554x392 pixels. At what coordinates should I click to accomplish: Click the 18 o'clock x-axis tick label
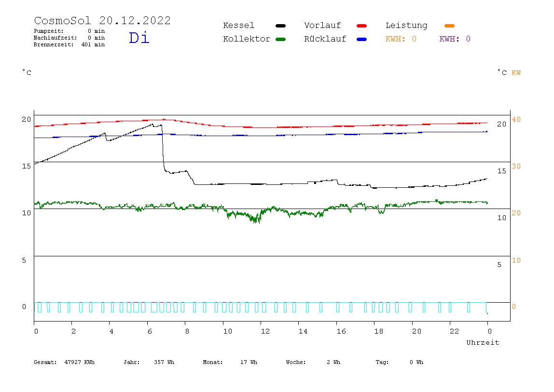coord(378,332)
